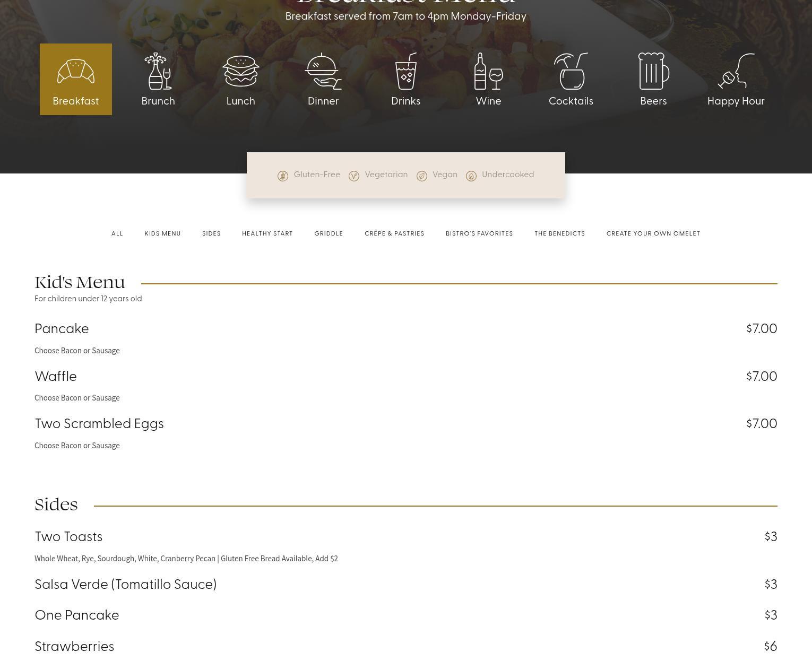Open the Wine bottle and glass icon
The height and width of the screenshot is (661, 812).
489,71
